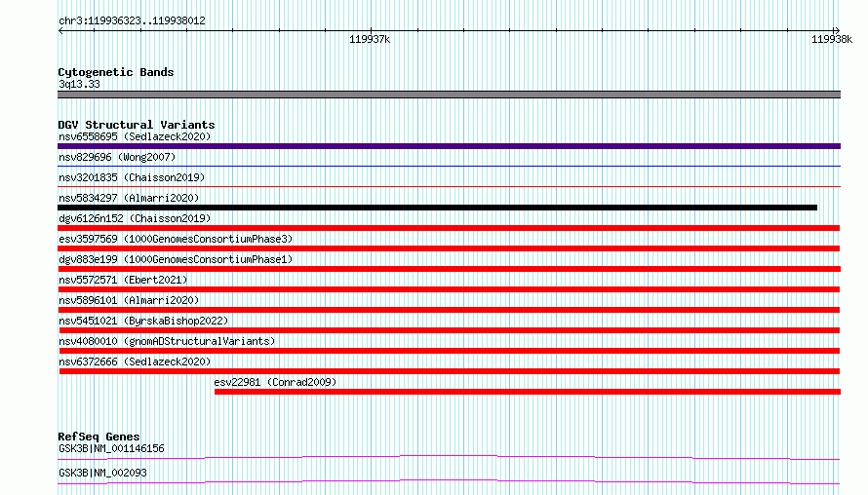Select the thin blue nsv829696 variant line
Viewport: 868px width, 495px height.
click(449, 166)
